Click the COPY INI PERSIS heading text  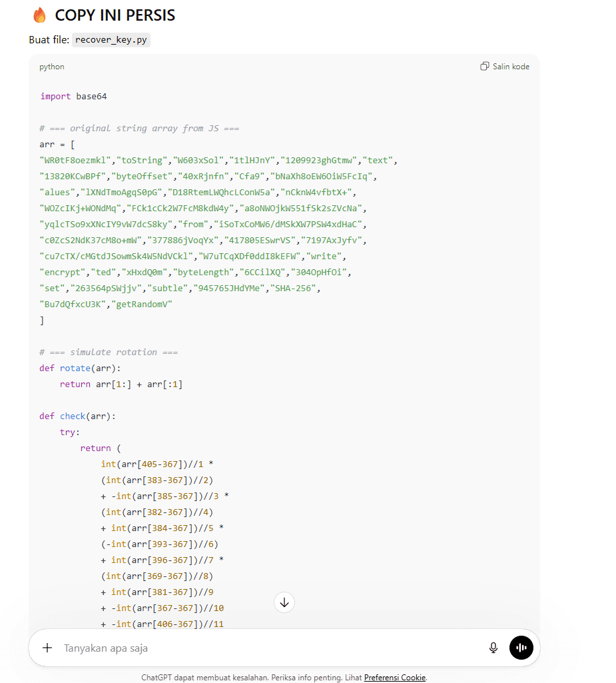click(115, 15)
